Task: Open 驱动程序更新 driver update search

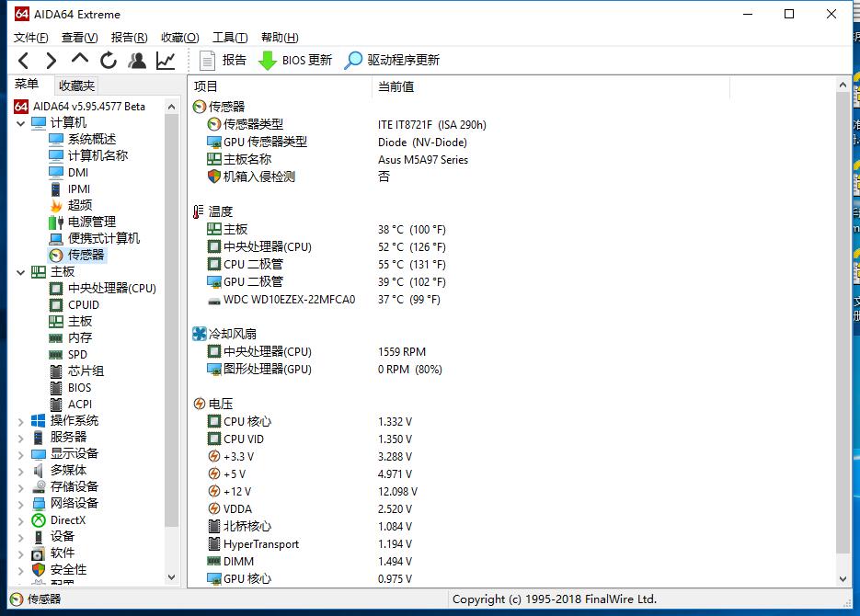Action: (392, 61)
